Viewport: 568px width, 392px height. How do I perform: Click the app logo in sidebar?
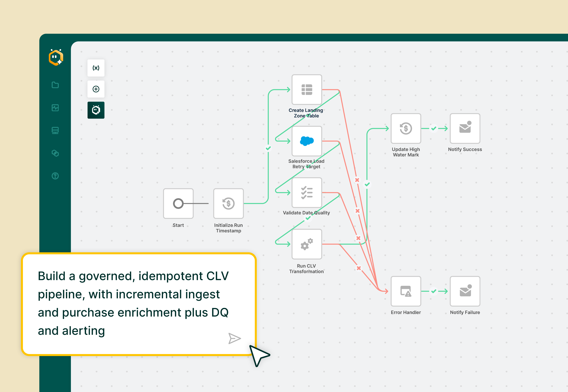[x=56, y=58]
